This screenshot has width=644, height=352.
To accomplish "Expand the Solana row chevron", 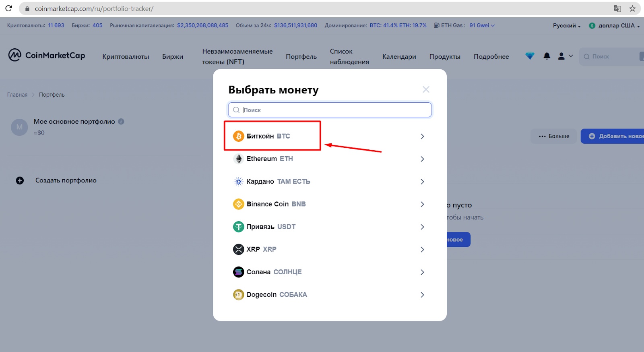I will click(422, 272).
